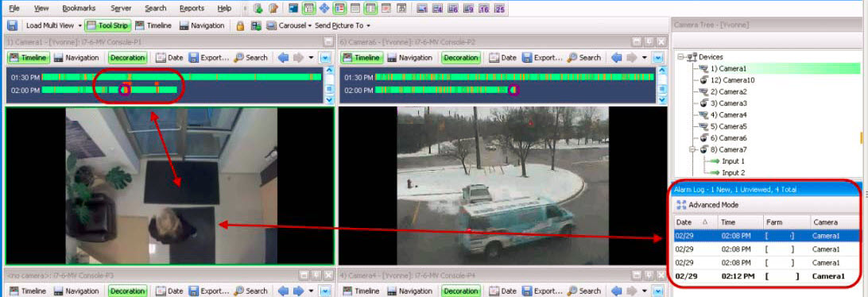Image resolution: width=868 pixels, height=297 pixels.
Task: Select the 25-camera layout icon
Action: pos(499,8)
